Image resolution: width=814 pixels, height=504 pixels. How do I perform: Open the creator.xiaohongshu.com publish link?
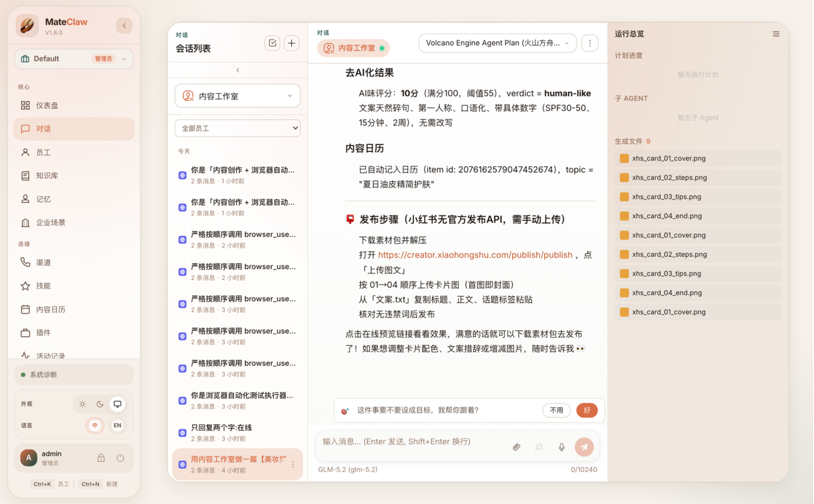click(x=475, y=255)
